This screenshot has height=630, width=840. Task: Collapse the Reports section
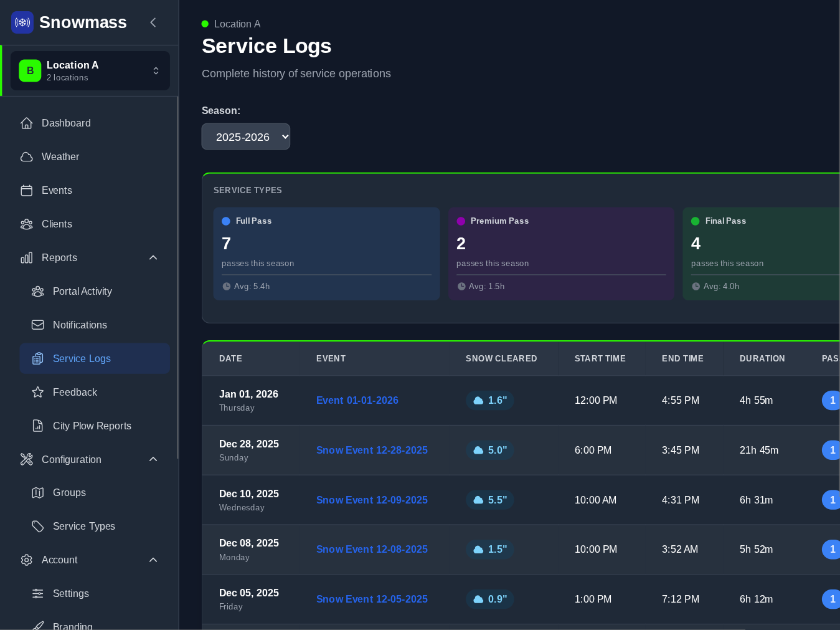(x=153, y=258)
